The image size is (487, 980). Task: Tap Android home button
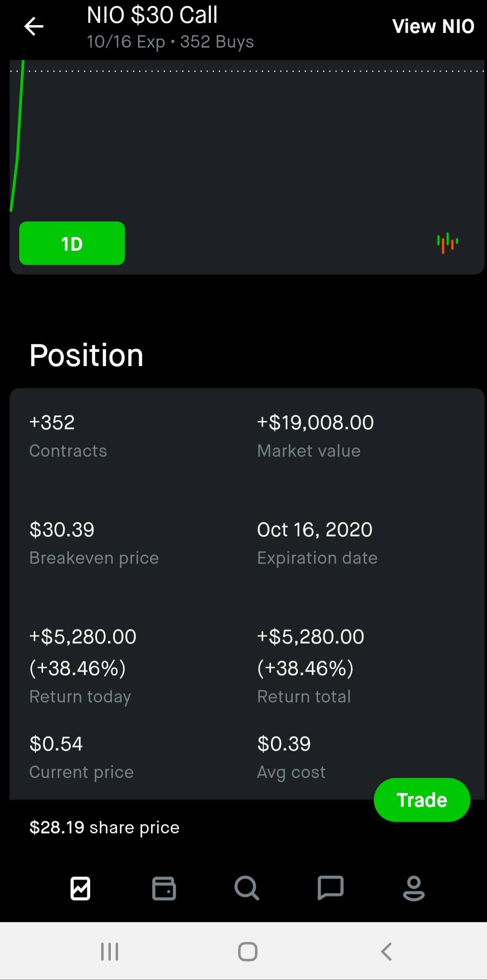click(x=248, y=952)
